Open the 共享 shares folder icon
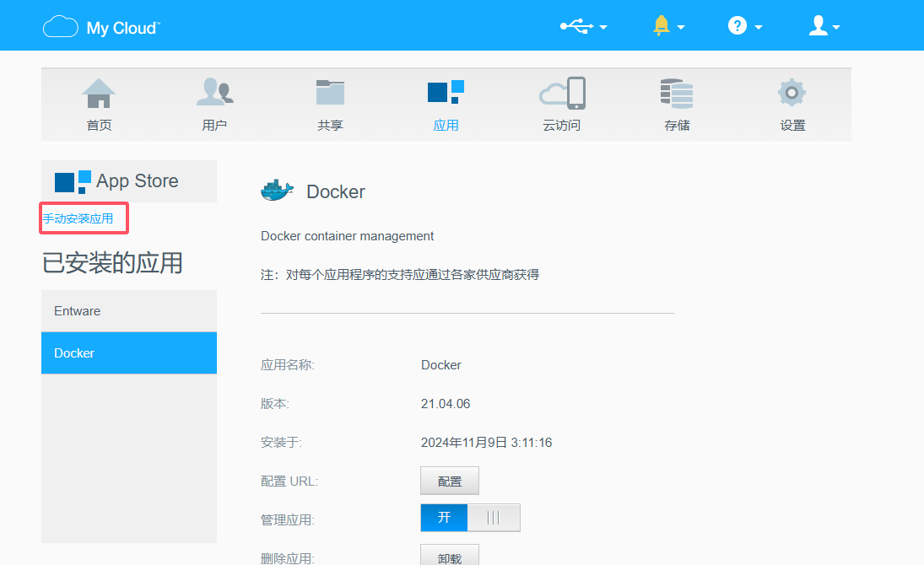The image size is (924, 565). [330, 93]
